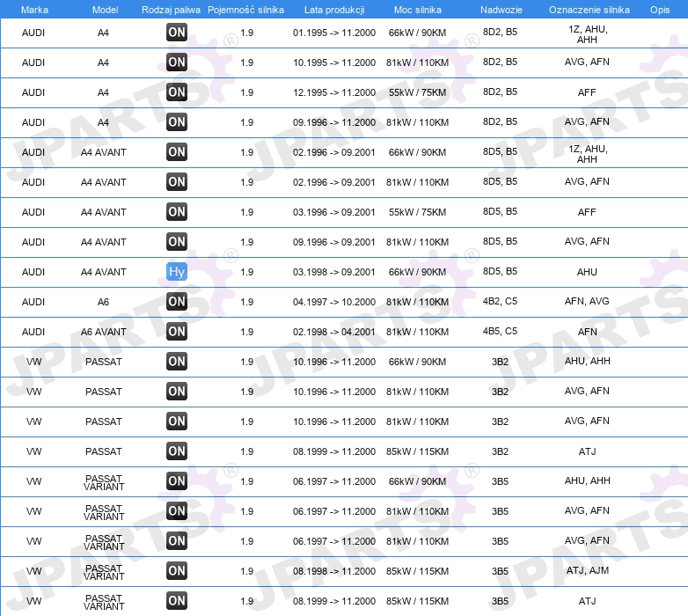Click the ON fuel badge in the A4 01.1995 row
688x616 pixels.
[x=177, y=32]
